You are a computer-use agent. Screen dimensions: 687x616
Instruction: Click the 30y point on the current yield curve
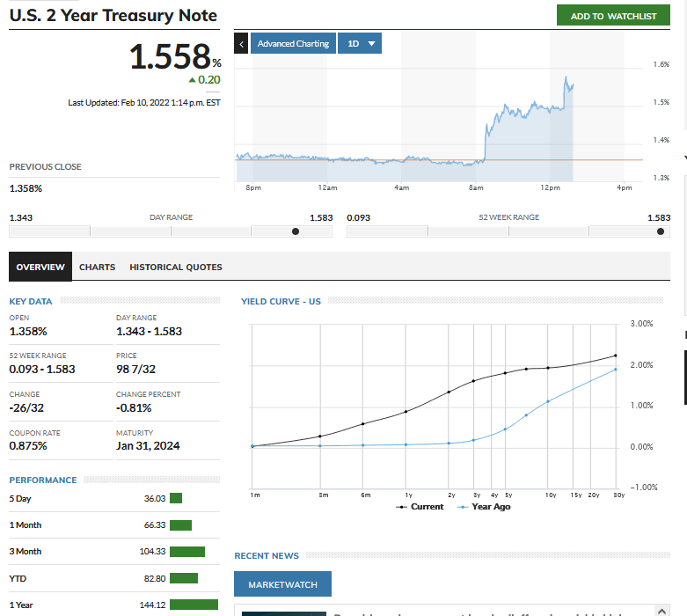[615, 356]
